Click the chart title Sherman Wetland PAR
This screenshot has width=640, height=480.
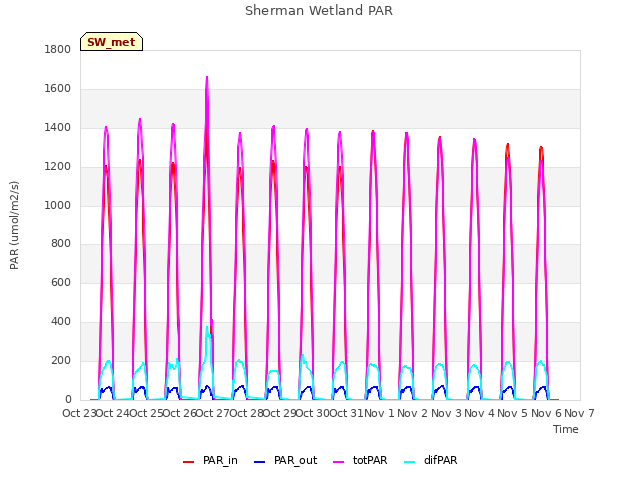[x=319, y=11]
